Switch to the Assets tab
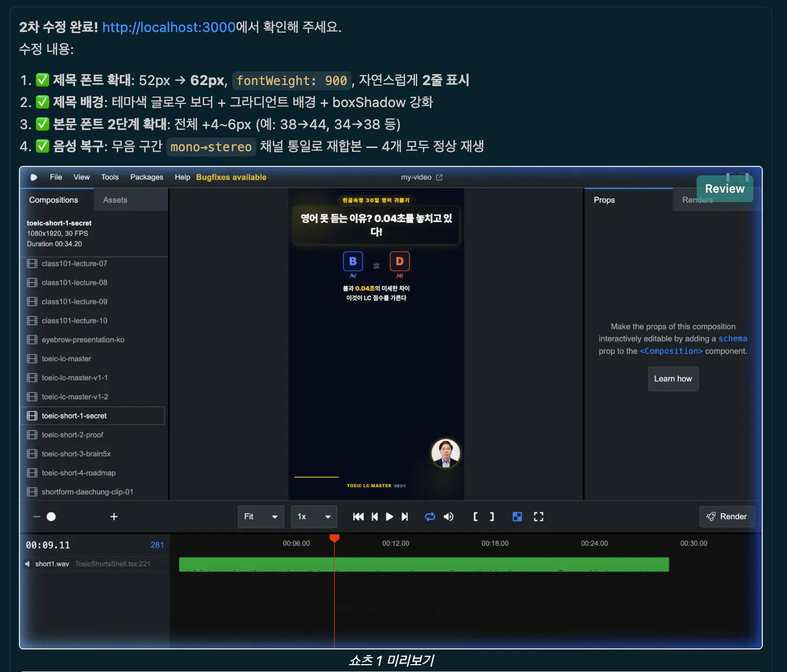787x672 pixels. (x=115, y=199)
